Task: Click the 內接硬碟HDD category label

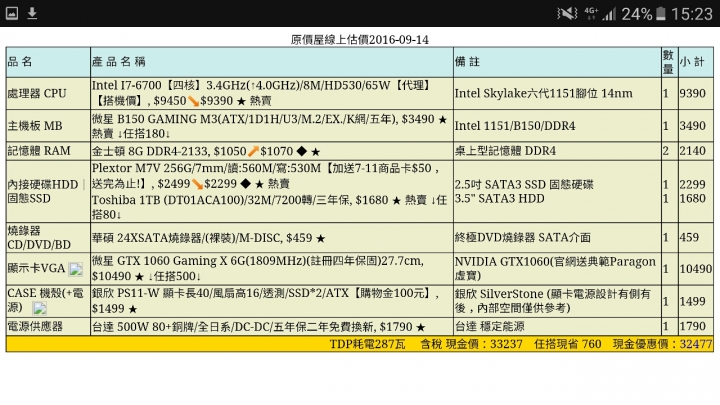Action: (x=43, y=185)
